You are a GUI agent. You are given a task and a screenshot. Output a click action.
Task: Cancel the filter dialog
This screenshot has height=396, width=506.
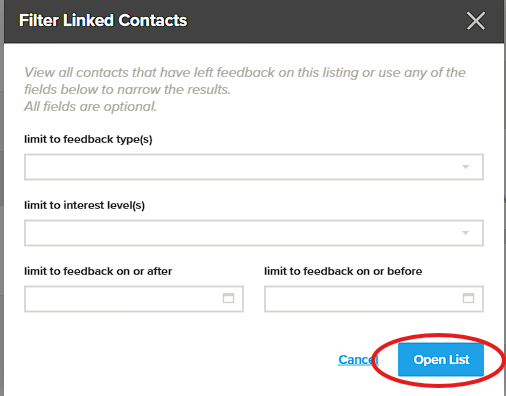(x=358, y=360)
